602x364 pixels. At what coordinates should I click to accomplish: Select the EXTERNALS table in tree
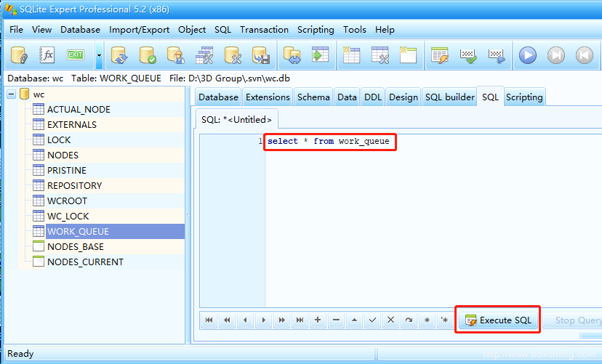pyautogui.click(x=72, y=125)
